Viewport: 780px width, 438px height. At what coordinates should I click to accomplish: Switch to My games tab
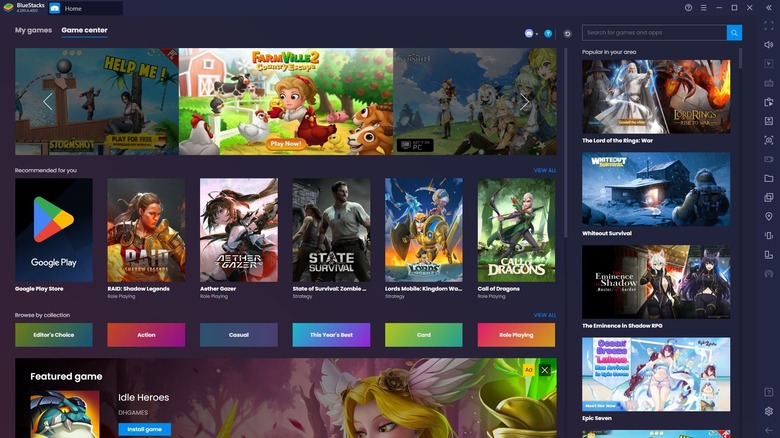coord(33,30)
